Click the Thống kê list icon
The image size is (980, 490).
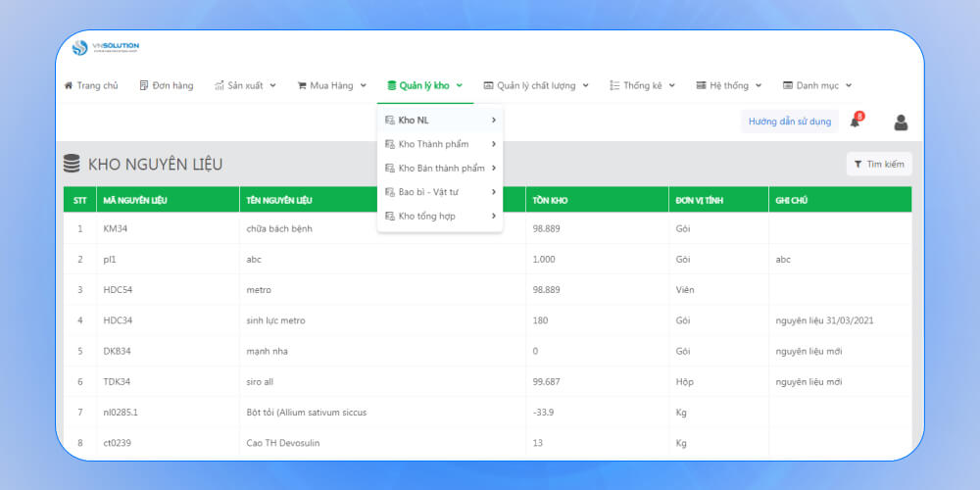point(614,86)
